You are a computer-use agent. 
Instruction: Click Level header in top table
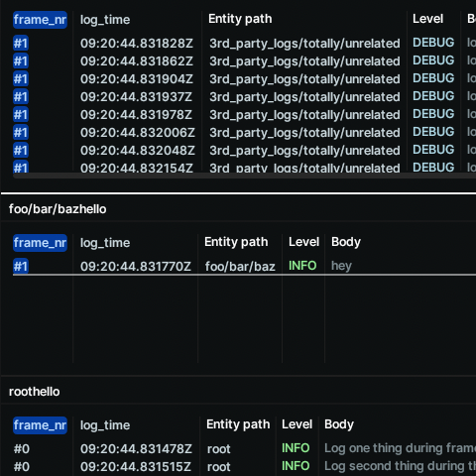pyautogui.click(x=427, y=19)
